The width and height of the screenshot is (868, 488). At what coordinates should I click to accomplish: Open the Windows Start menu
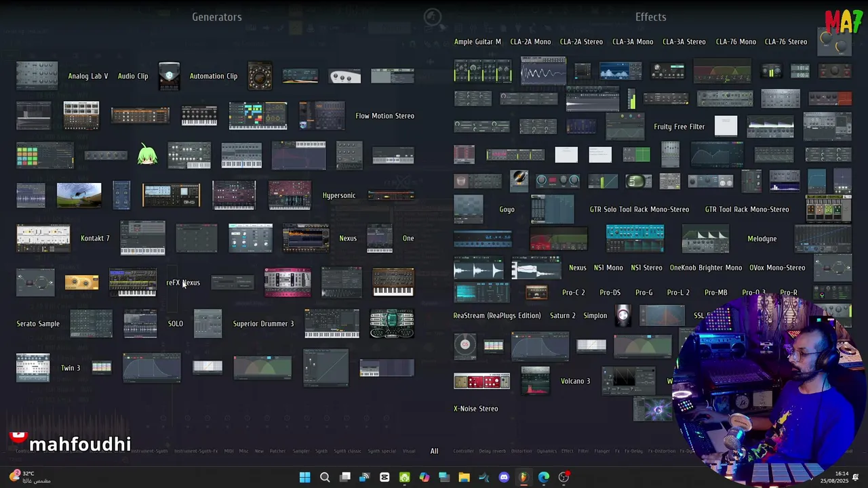305,477
